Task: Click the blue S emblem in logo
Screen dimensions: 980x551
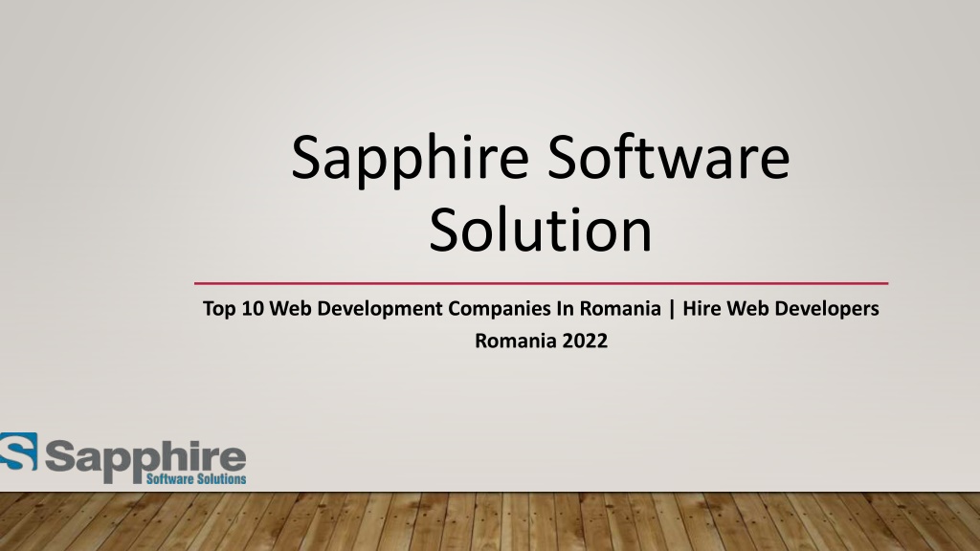Action: pos(18,452)
